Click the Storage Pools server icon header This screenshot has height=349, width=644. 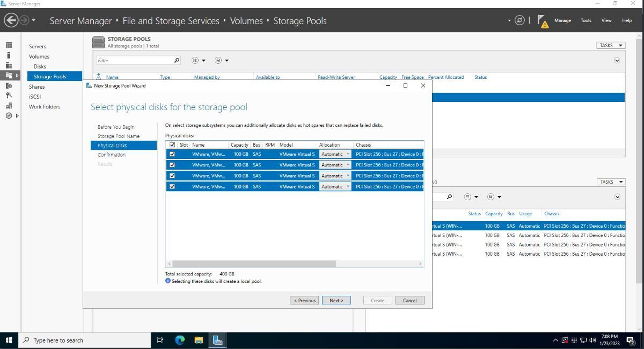98,41
